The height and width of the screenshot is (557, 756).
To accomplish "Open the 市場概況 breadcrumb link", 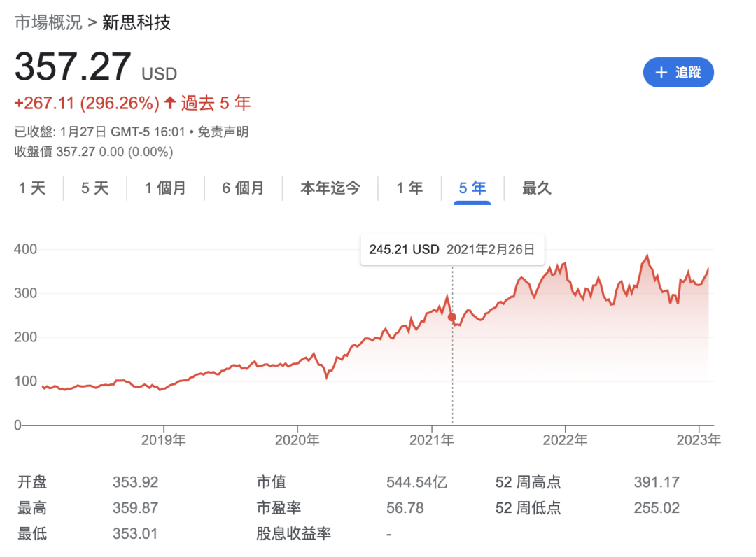I will pos(48,22).
